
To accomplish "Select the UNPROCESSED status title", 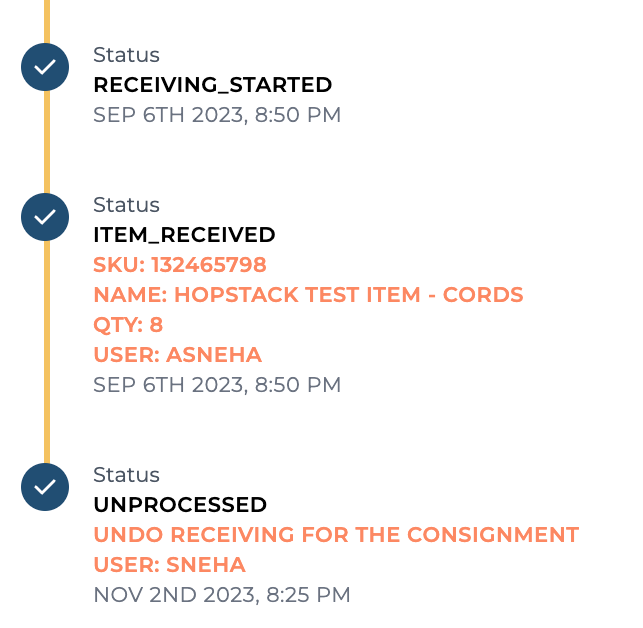I will (x=180, y=505).
